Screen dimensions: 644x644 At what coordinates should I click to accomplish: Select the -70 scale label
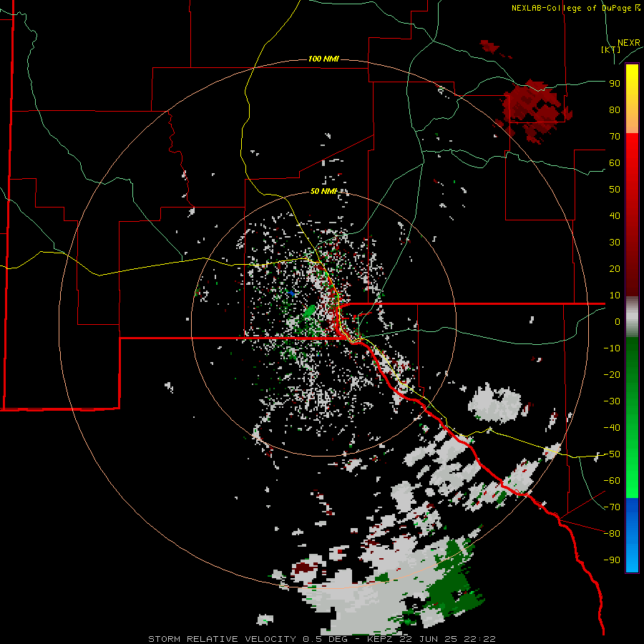tap(612, 507)
